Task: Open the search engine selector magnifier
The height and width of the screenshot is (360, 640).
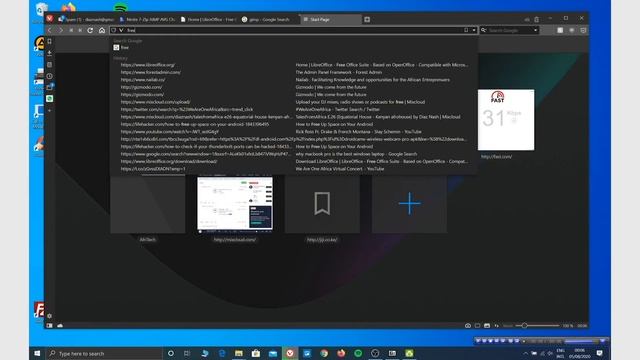Action: (484, 30)
